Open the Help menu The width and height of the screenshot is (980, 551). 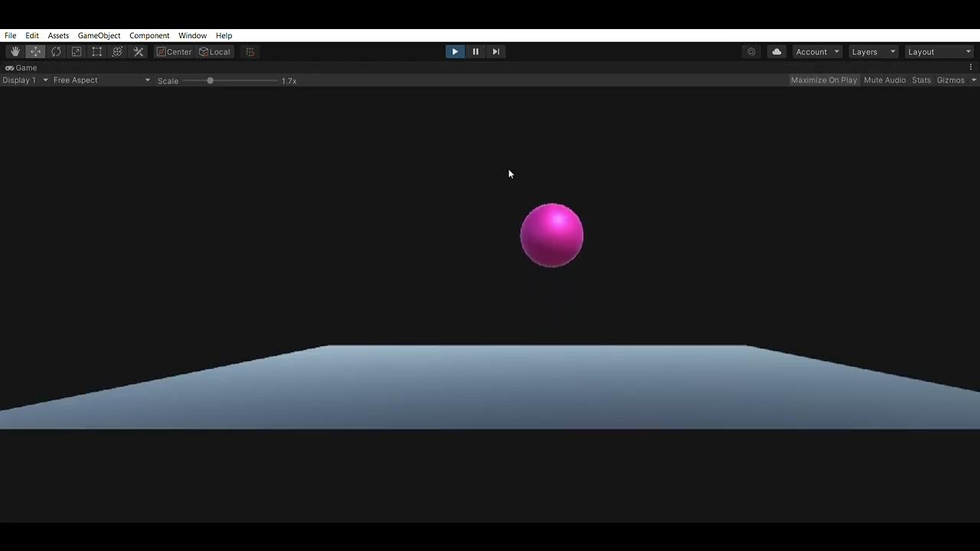click(224, 35)
